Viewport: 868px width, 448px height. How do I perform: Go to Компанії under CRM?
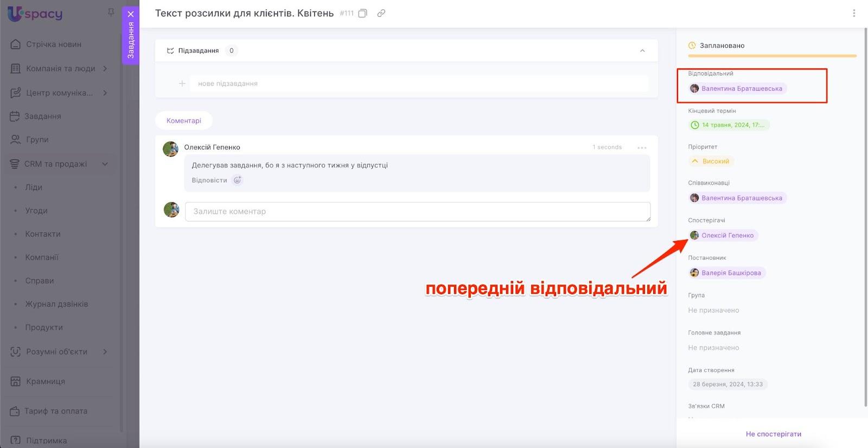coord(42,257)
